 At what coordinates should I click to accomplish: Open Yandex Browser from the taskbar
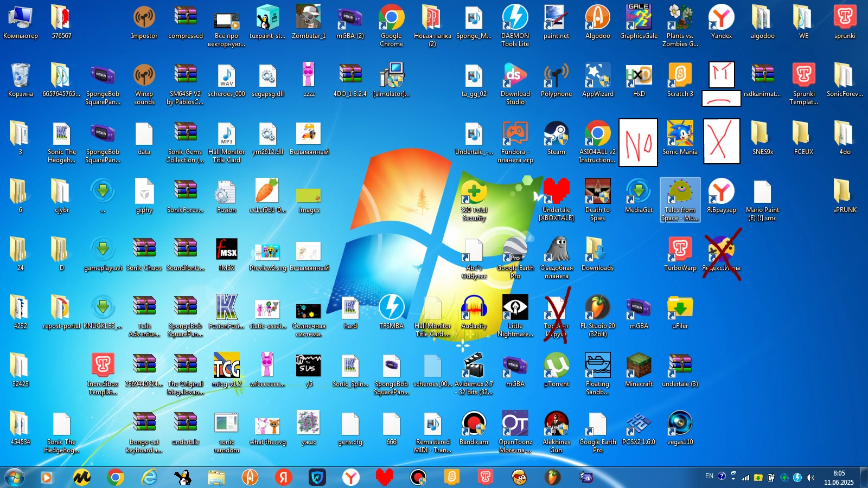pyautogui.click(x=352, y=477)
